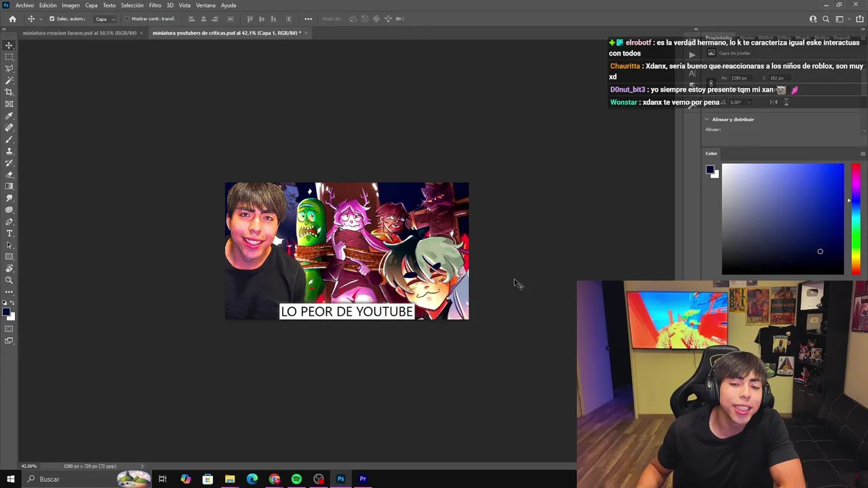Select the Eyedropper tool
The height and width of the screenshot is (488, 868).
tap(9, 116)
